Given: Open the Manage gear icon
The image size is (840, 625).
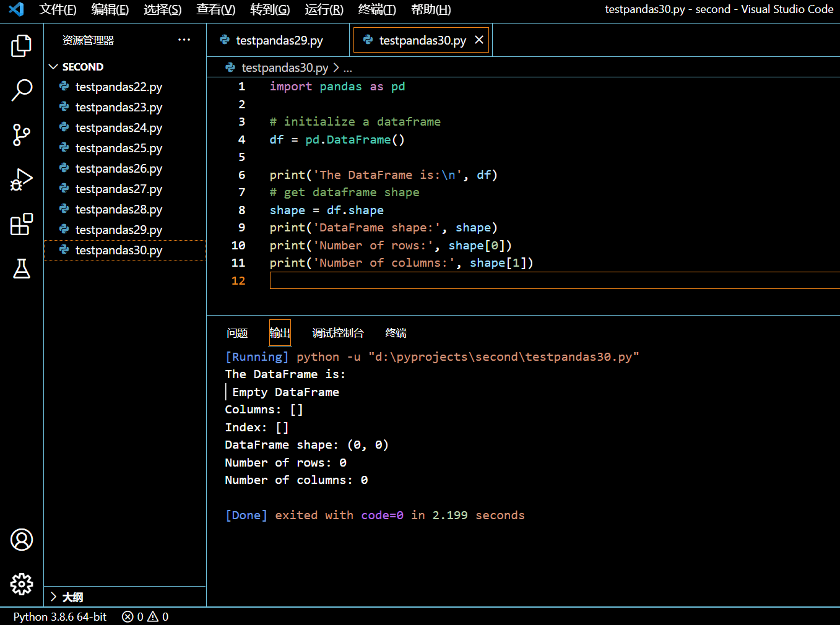Looking at the screenshot, I should coord(22,584).
